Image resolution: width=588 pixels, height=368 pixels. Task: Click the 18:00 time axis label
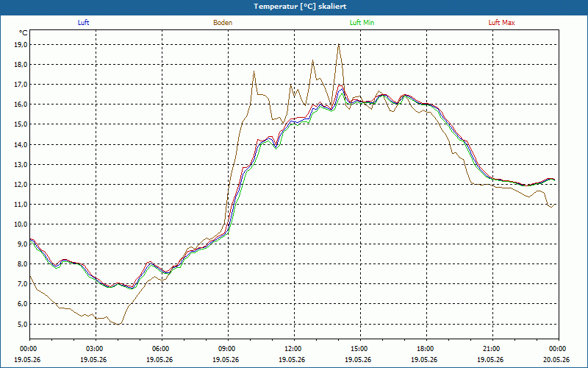pos(427,349)
